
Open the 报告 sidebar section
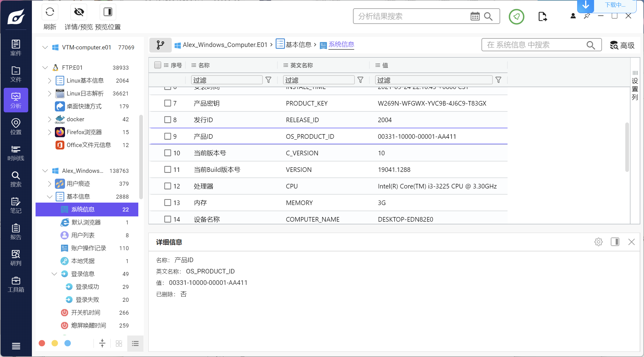16,231
